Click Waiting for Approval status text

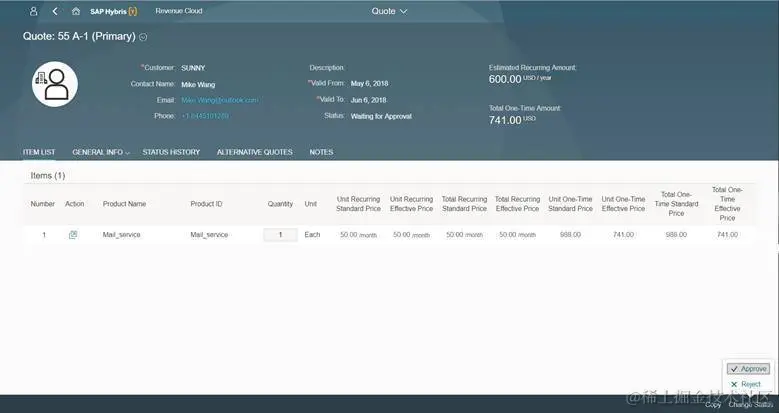pyautogui.click(x=381, y=116)
